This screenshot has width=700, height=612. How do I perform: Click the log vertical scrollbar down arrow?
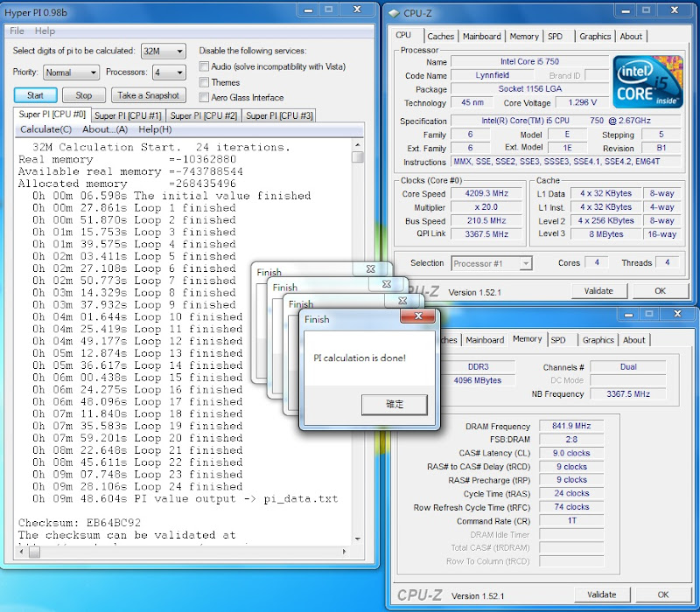(x=358, y=539)
